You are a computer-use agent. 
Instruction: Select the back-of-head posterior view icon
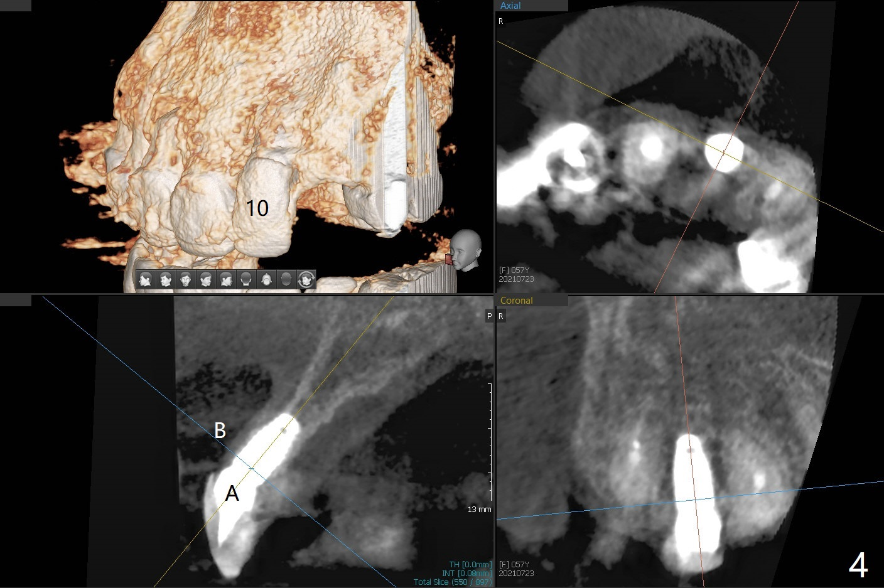click(x=246, y=279)
